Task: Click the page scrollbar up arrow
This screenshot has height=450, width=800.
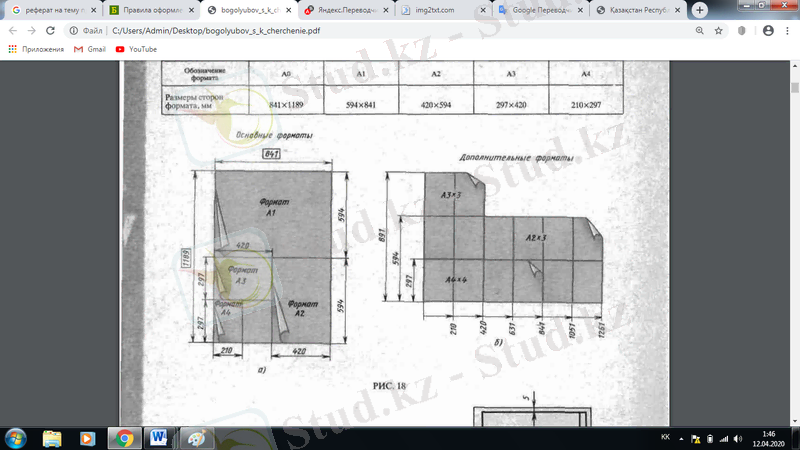Action: click(x=795, y=66)
